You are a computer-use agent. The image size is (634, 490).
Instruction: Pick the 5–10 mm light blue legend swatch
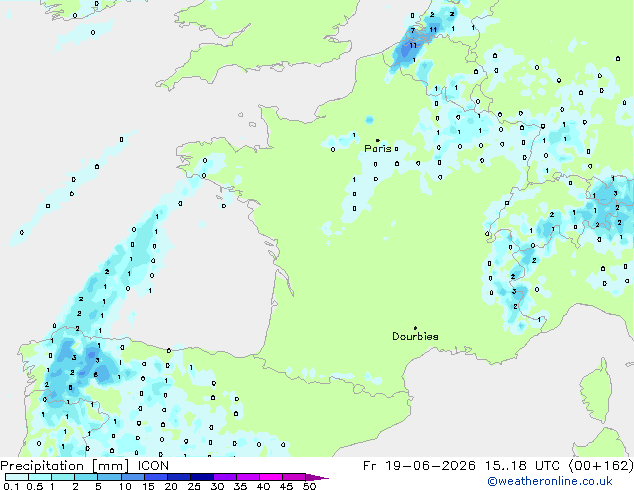[x=109, y=477]
